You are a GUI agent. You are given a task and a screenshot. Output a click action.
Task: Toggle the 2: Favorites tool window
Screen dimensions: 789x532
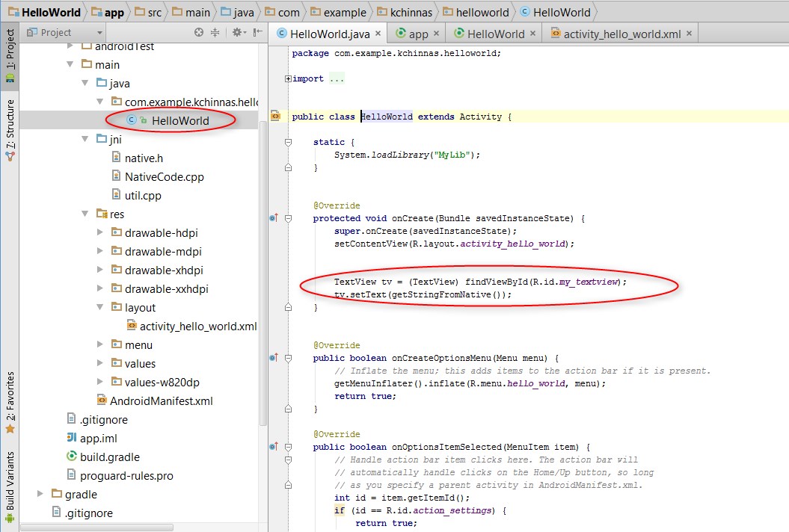[x=10, y=402]
